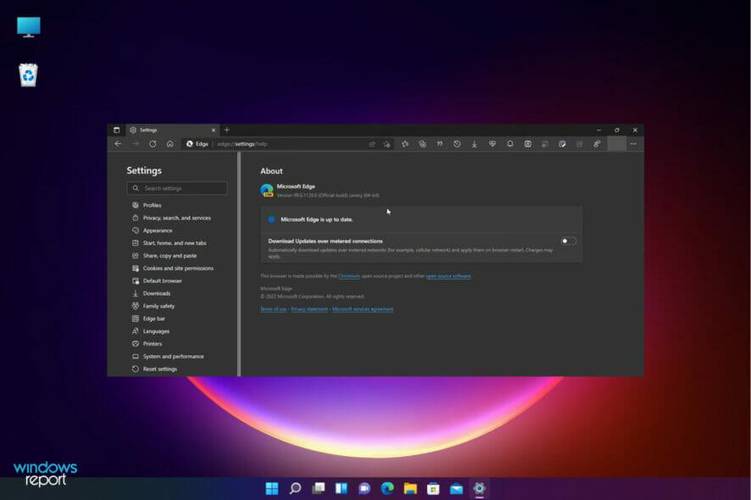Screen dimensions: 751x500
Task: Open Start, home, and new tabs section
Action: click(x=175, y=243)
